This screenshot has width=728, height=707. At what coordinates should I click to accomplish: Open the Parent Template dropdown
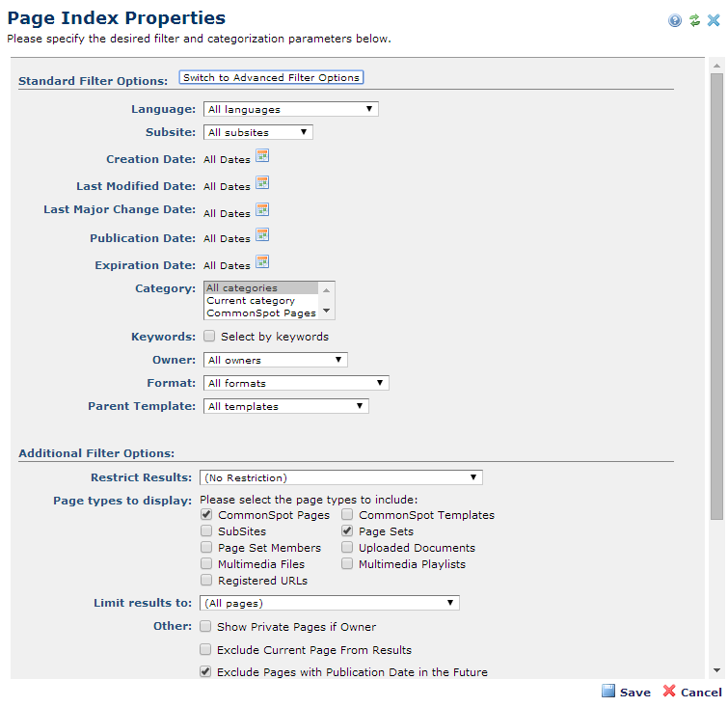[285, 406]
